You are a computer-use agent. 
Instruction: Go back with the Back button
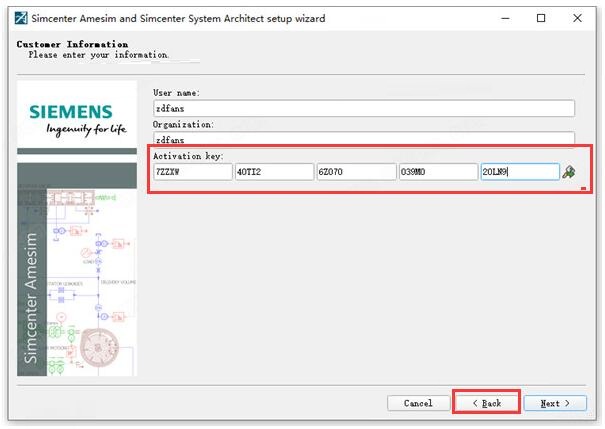487,403
